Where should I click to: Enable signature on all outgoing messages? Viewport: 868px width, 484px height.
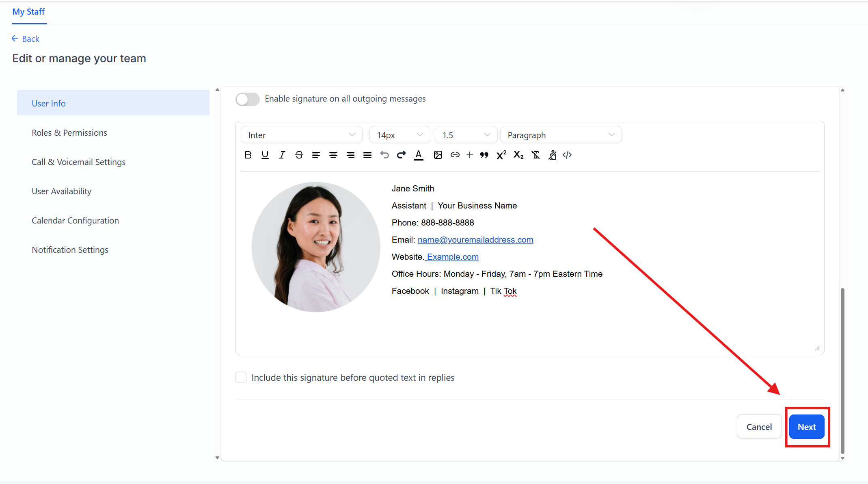(x=247, y=99)
